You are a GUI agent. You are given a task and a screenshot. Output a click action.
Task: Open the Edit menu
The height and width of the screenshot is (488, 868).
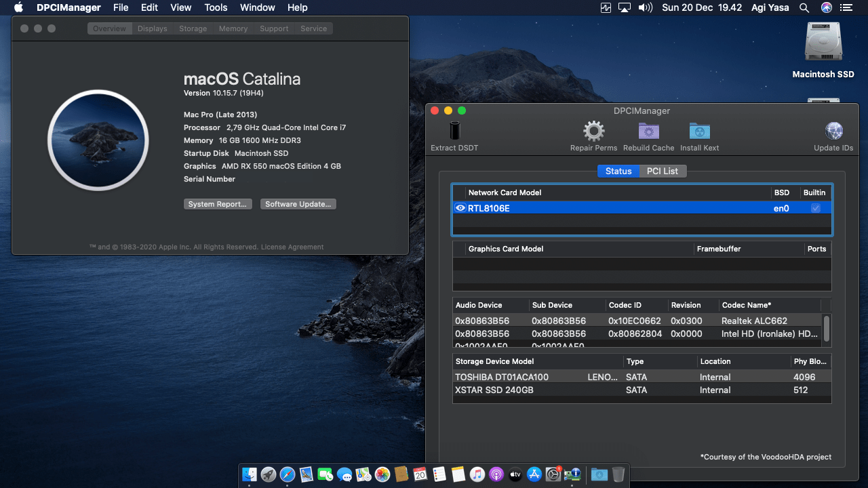pyautogui.click(x=150, y=7)
